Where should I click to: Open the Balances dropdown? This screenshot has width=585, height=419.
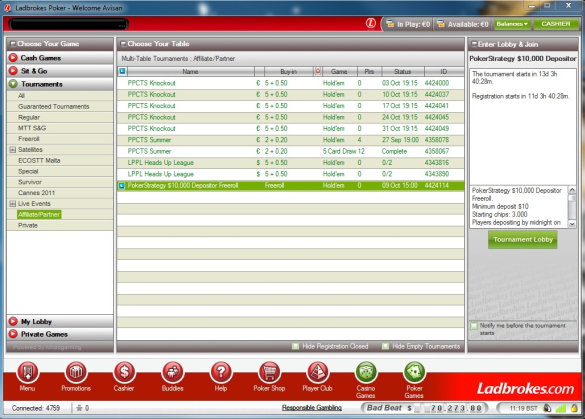[x=512, y=24]
